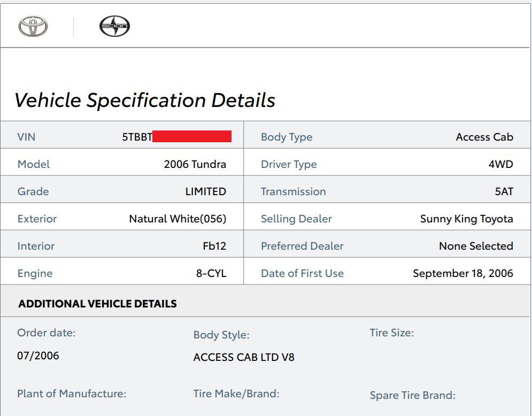Screen dimensions: 532x416
Task: Select the 'Driver Type' label
Action: 289,165
